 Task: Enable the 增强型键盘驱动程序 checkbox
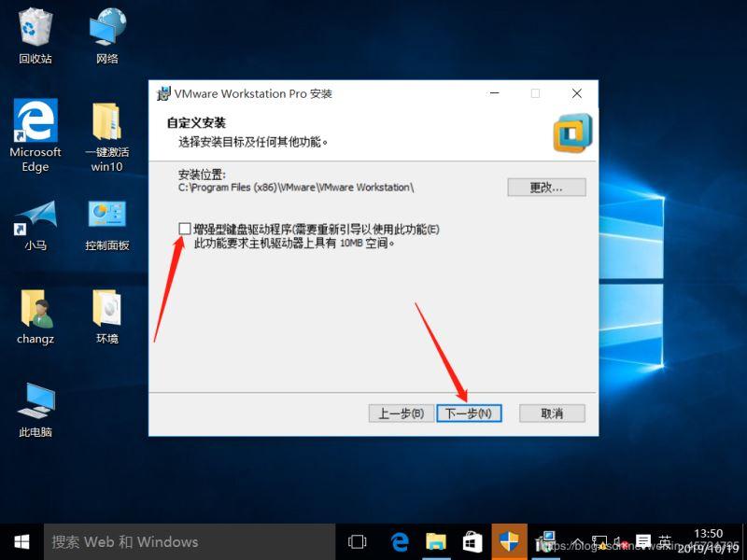(x=183, y=228)
